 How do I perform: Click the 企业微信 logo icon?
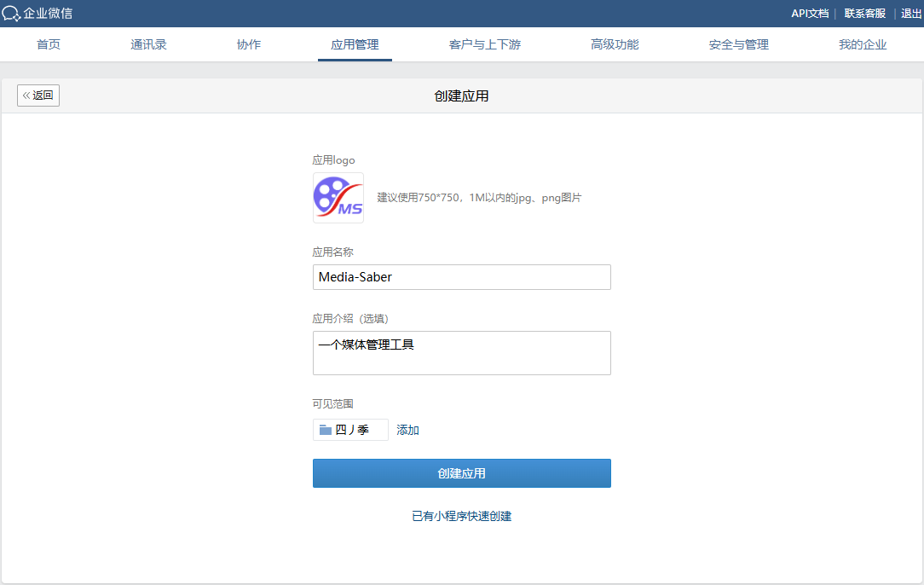11,14
